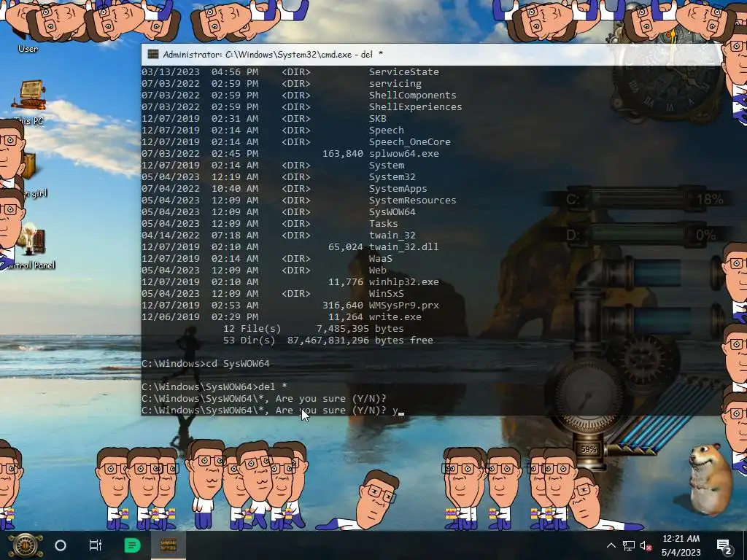747x560 pixels.
Task: Click the 'twain_32.dll' file entry
Action: pos(404,246)
